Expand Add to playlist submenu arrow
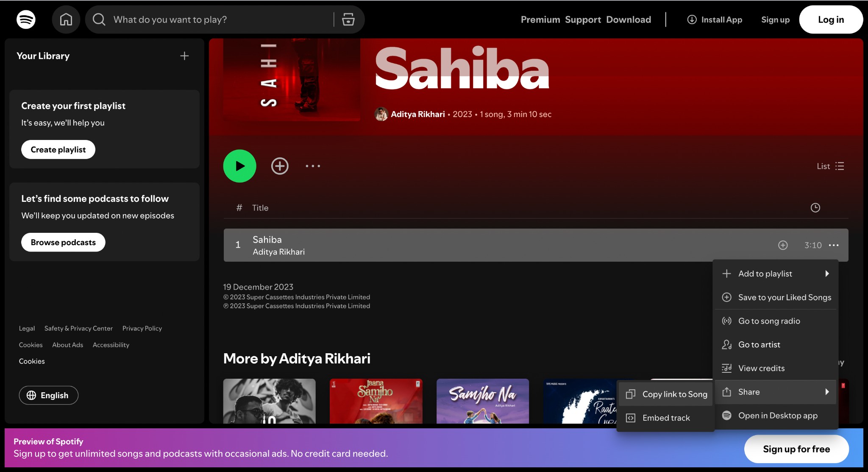The width and height of the screenshot is (868, 472). 827,274
